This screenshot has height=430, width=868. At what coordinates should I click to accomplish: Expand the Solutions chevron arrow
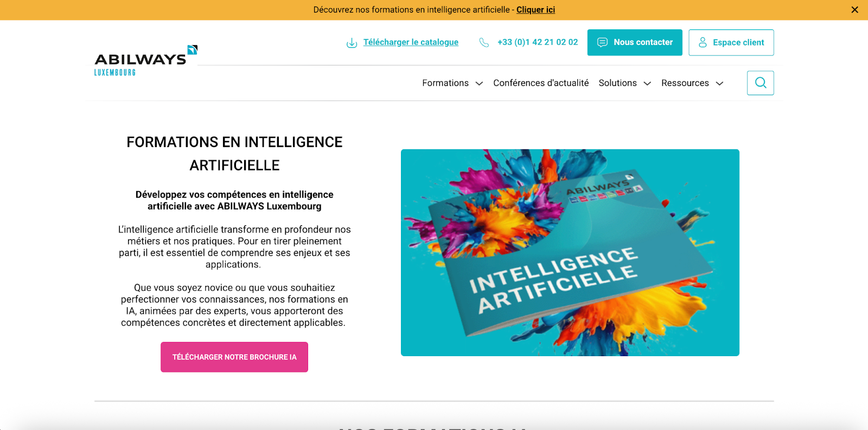tap(647, 84)
